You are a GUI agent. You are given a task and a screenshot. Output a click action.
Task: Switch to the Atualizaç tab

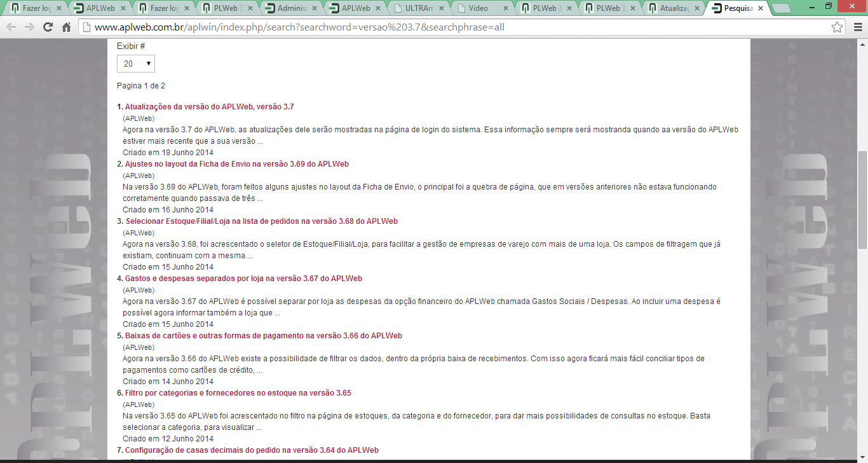click(674, 8)
